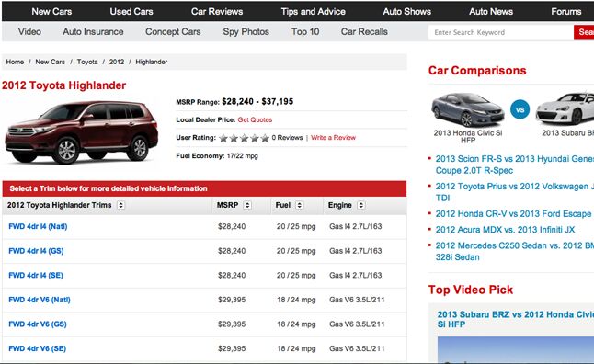Open the Used Cars menu
Screen dimensions: 594x364
pyautogui.click(x=131, y=11)
